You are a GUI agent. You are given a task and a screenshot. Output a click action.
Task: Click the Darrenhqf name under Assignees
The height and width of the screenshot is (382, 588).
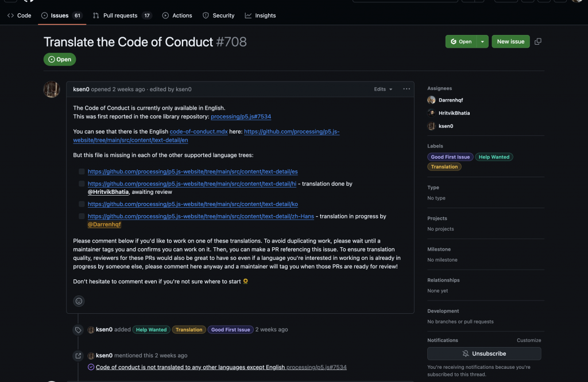[x=451, y=100]
